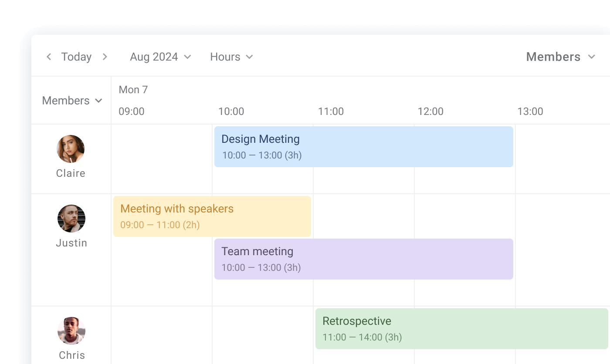Expand the Members column header options
This screenshot has height=364, width=610.
point(72,101)
